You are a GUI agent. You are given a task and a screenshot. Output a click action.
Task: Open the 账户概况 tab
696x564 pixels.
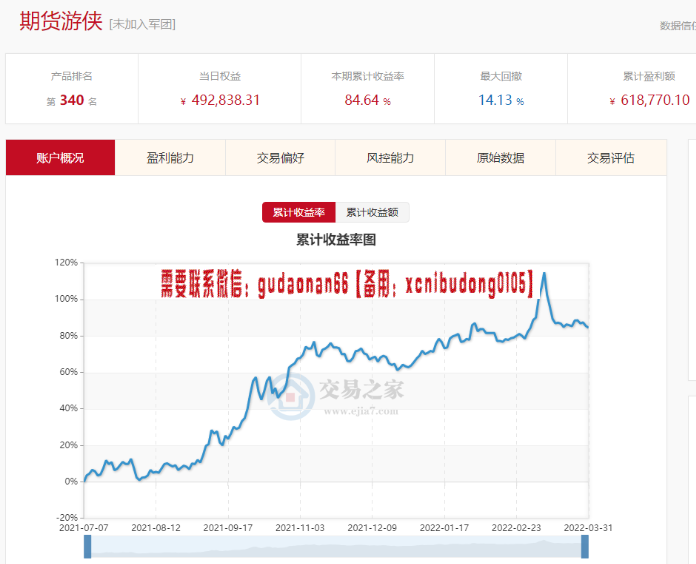tap(60, 158)
